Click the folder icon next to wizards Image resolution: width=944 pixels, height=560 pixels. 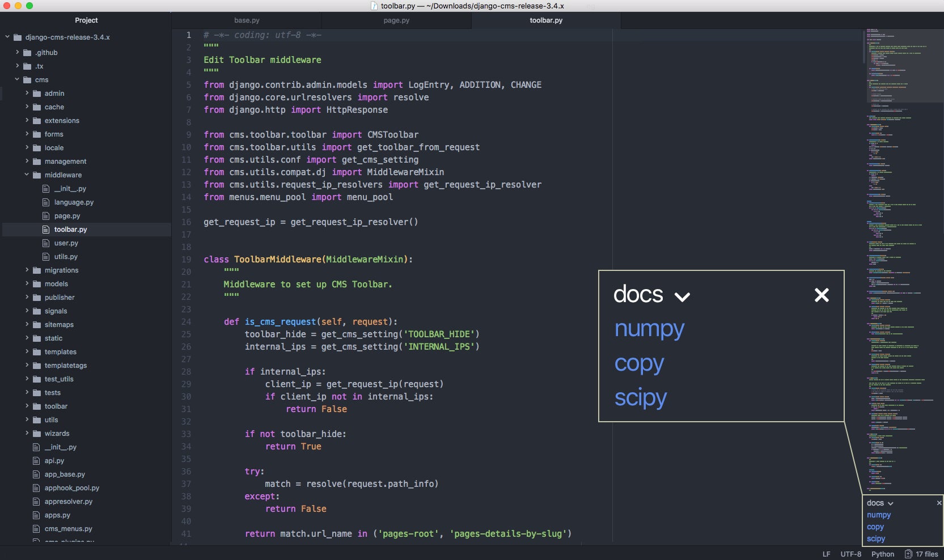tap(37, 434)
